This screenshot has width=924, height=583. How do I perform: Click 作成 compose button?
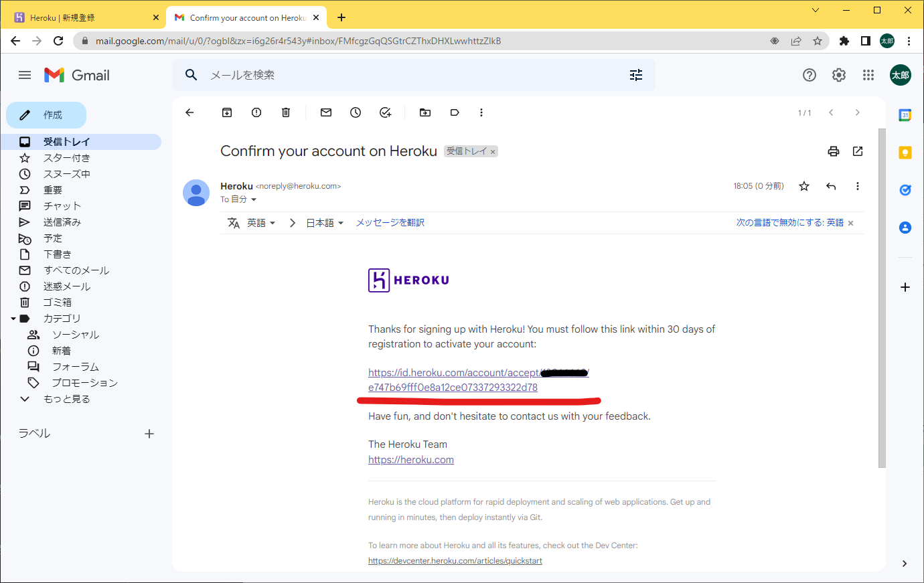[46, 115]
